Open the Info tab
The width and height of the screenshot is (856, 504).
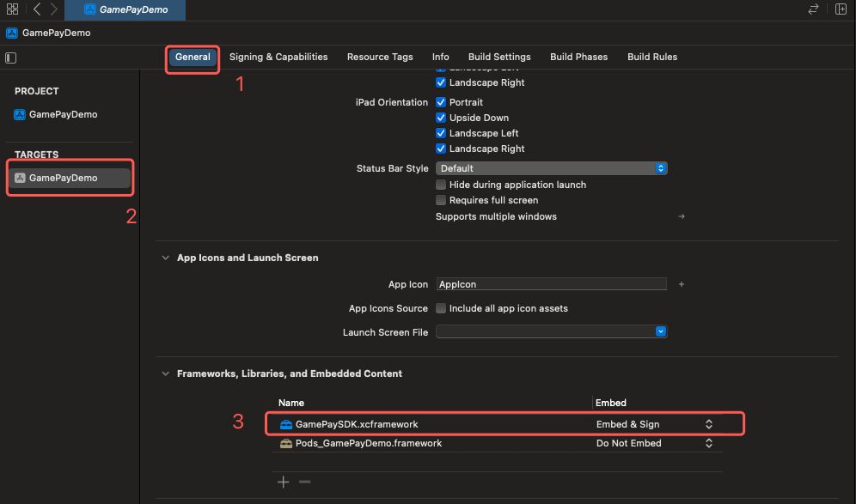[441, 57]
